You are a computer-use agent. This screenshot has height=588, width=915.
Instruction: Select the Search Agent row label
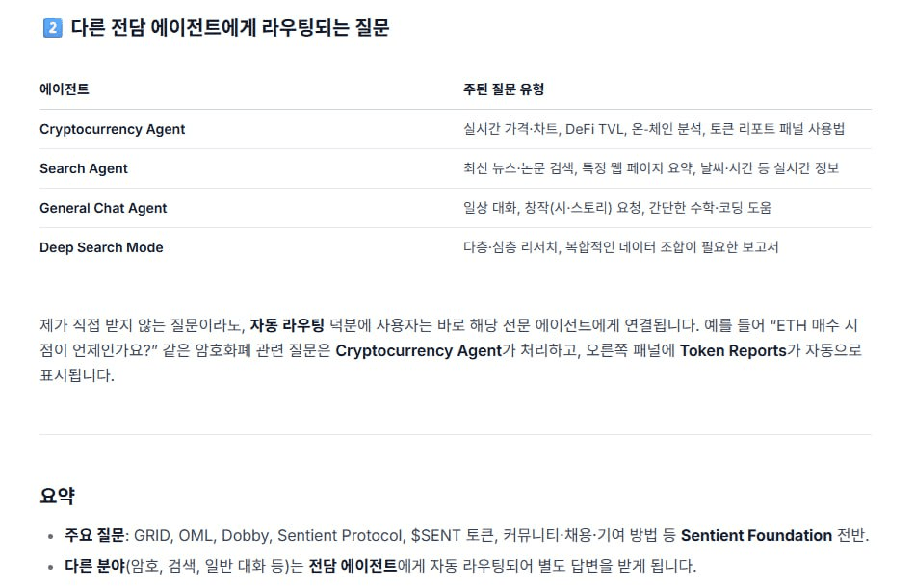pyautogui.click(x=84, y=168)
